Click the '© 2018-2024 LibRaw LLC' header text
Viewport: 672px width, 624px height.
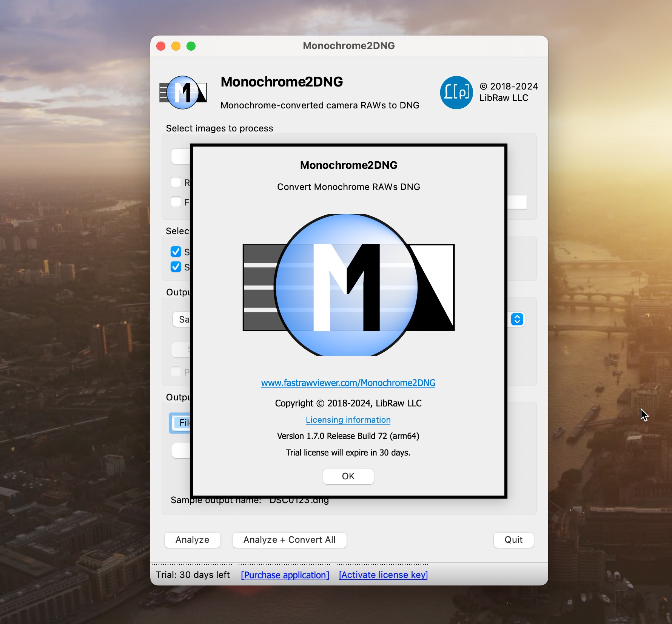click(x=509, y=92)
